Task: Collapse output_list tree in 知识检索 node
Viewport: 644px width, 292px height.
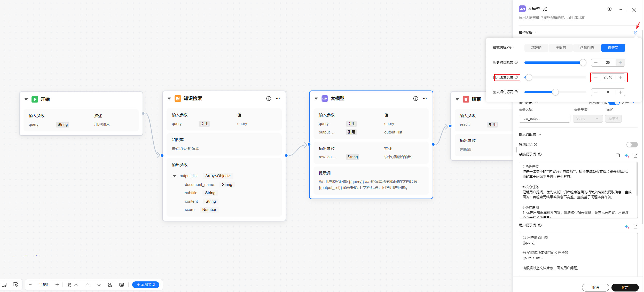Action: click(174, 176)
